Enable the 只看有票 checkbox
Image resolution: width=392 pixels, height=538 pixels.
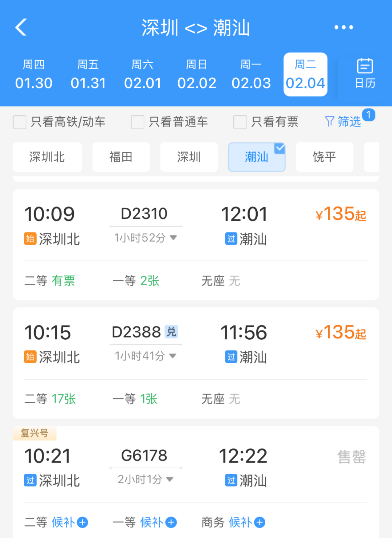(x=240, y=122)
